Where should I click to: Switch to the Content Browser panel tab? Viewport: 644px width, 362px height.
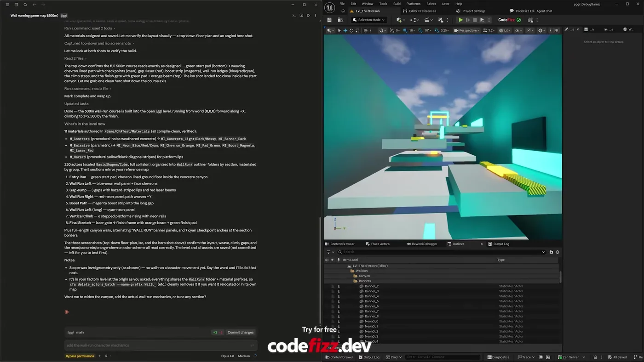(339, 244)
